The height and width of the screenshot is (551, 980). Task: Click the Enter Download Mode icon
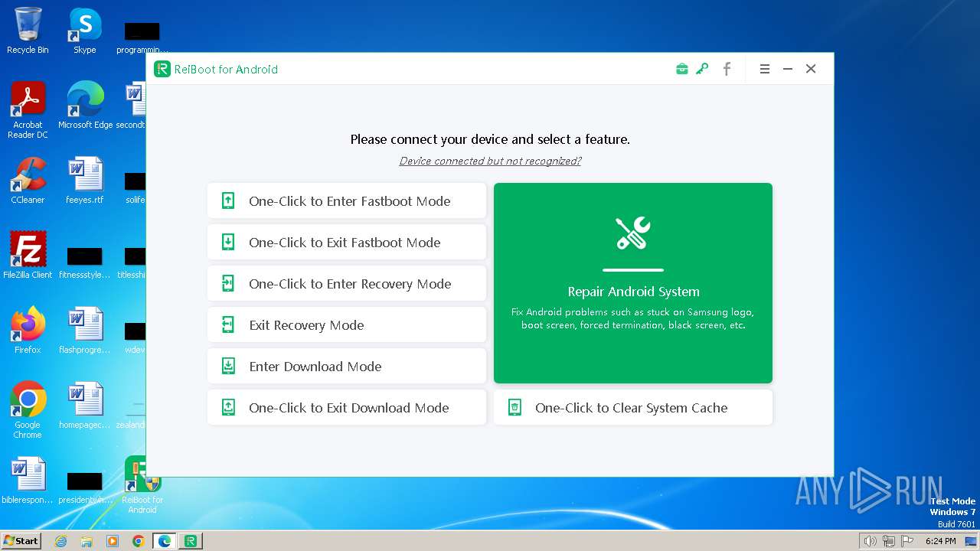click(228, 366)
